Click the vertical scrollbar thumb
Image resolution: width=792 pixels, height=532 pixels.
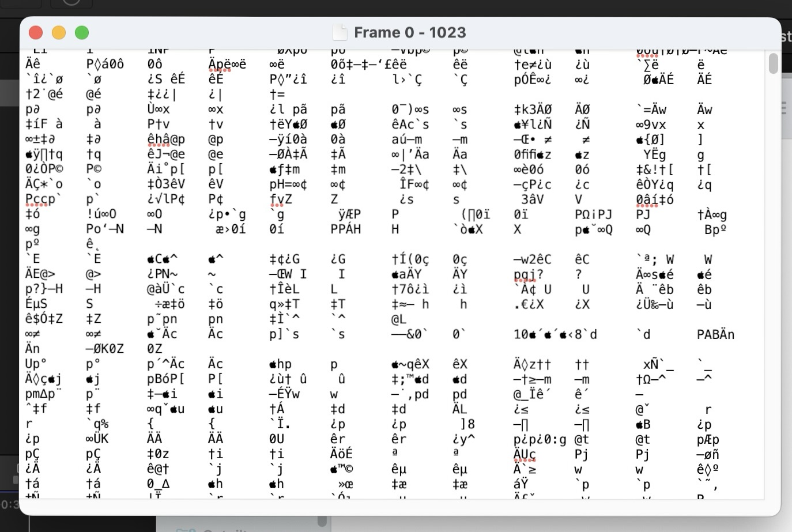click(773, 63)
